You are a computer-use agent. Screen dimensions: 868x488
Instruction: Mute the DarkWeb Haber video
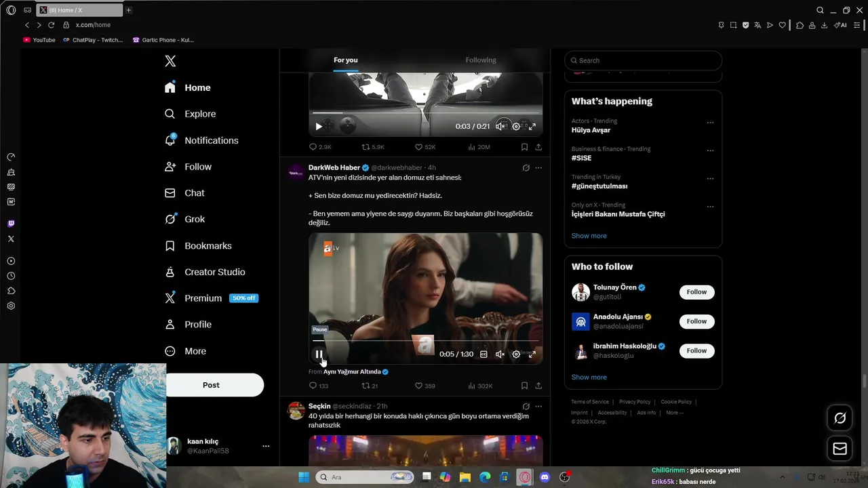tap(500, 354)
